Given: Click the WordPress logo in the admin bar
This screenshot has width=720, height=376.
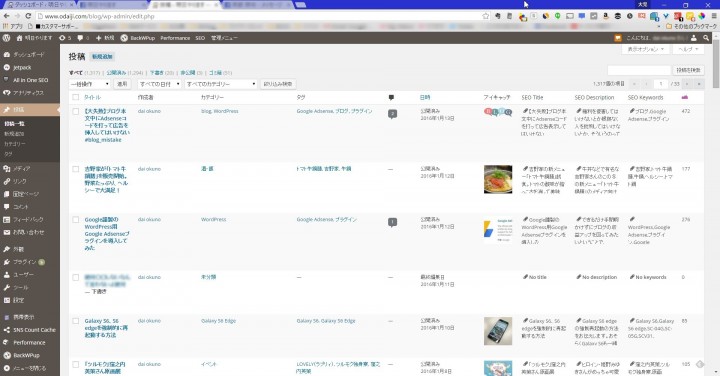Looking at the screenshot, I should point(6,38).
